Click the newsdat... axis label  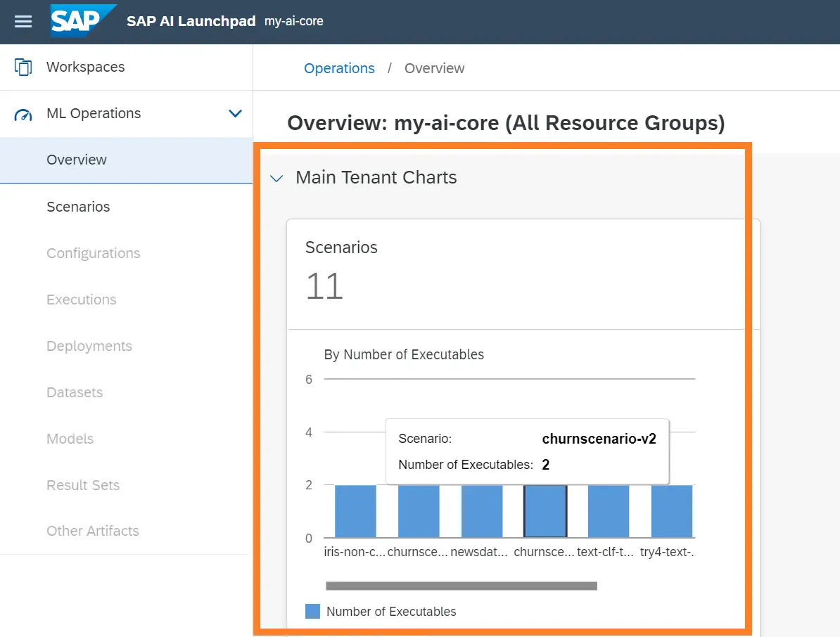point(479,552)
